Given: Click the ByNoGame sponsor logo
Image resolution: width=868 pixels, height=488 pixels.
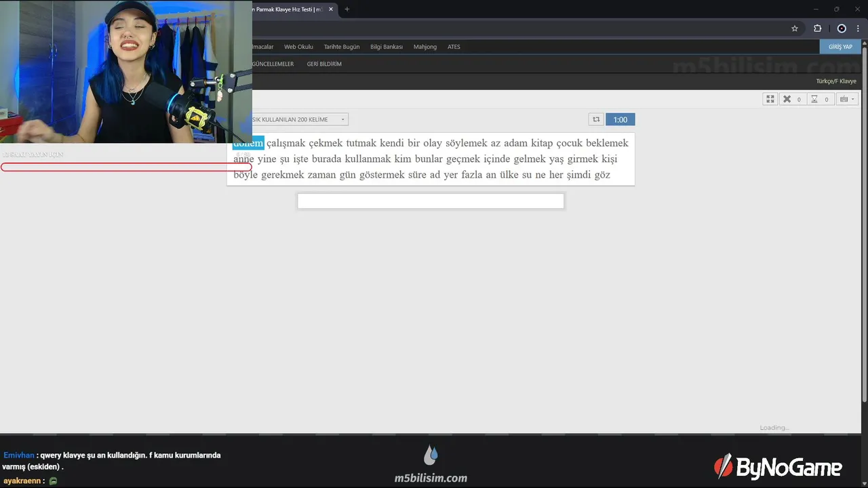Looking at the screenshot, I should pos(778,467).
